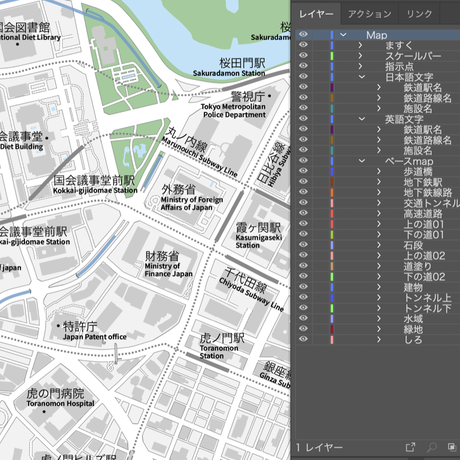The image size is (460, 460).
Task: Select the 交通トンネル layer name
Action: click(x=432, y=203)
